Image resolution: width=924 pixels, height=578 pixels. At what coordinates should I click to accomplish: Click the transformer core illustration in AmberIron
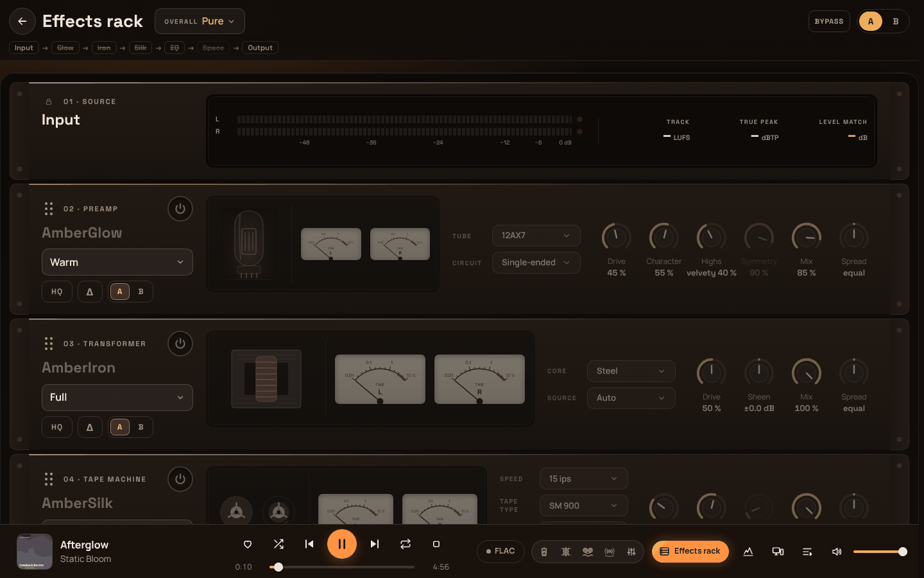(266, 379)
